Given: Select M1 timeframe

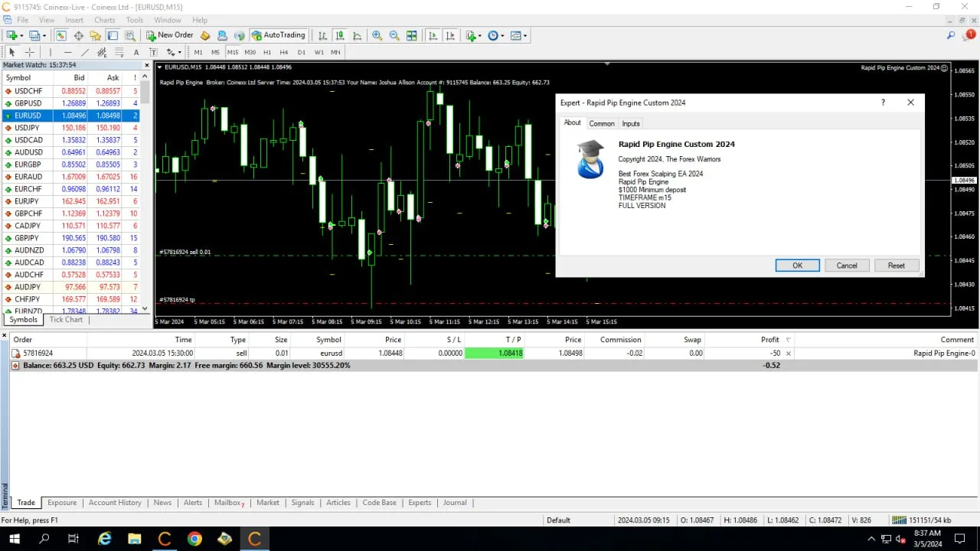Looking at the screenshot, I should pyautogui.click(x=198, y=52).
